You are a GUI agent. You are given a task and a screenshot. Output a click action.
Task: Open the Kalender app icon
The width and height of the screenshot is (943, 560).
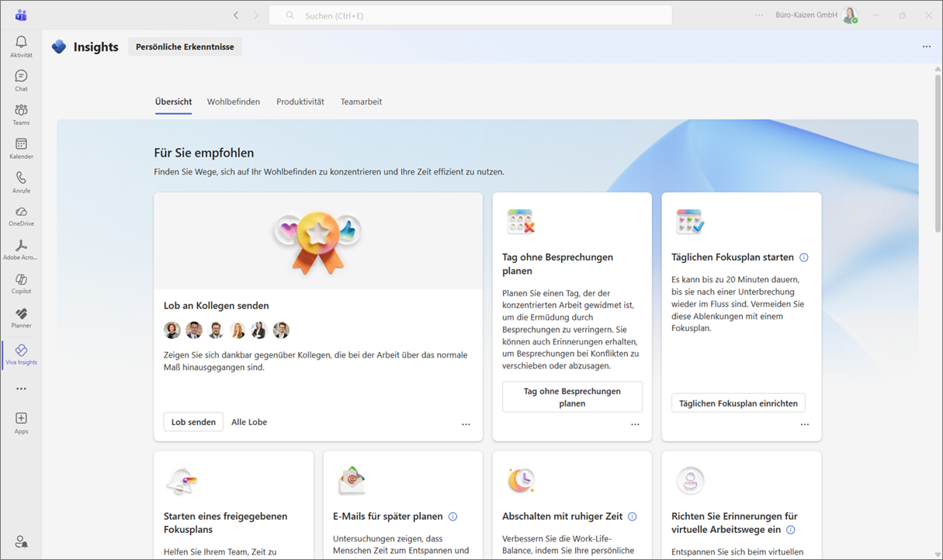click(21, 148)
